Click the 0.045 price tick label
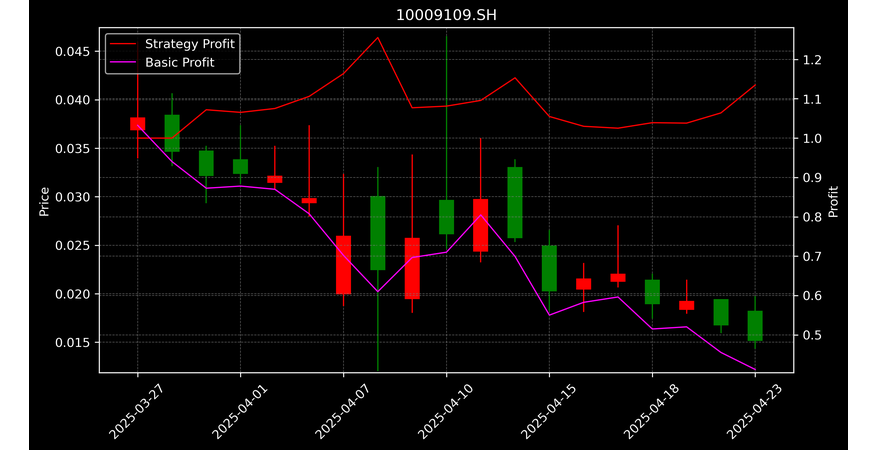 coord(72,51)
